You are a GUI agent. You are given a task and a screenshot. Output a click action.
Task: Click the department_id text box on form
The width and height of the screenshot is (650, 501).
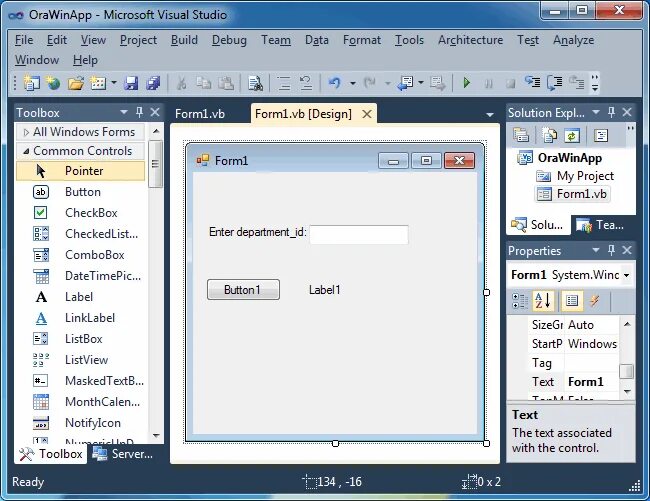pos(359,234)
